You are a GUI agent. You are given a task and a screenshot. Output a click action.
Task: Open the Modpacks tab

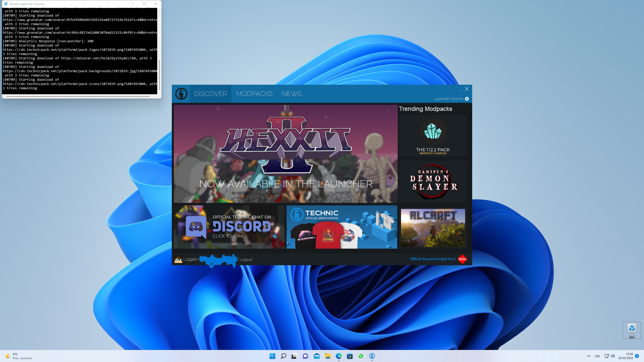click(x=254, y=94)
